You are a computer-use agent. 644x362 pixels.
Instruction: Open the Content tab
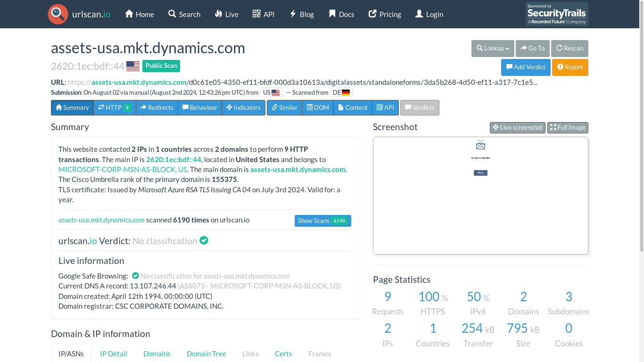[353, 107]
